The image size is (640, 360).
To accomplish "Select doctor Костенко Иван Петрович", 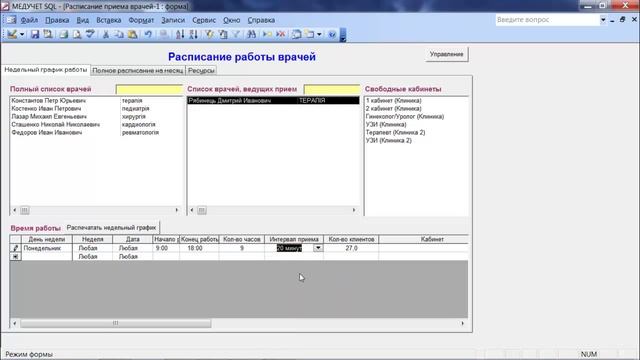I will tap(96, 109).
